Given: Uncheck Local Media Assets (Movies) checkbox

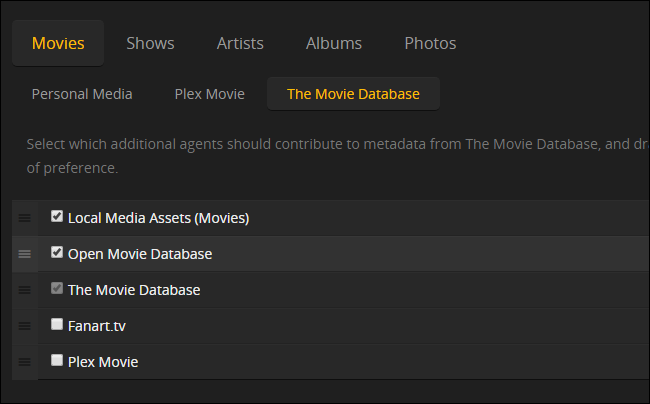Looking at the screenshot, I should [57, 216].
